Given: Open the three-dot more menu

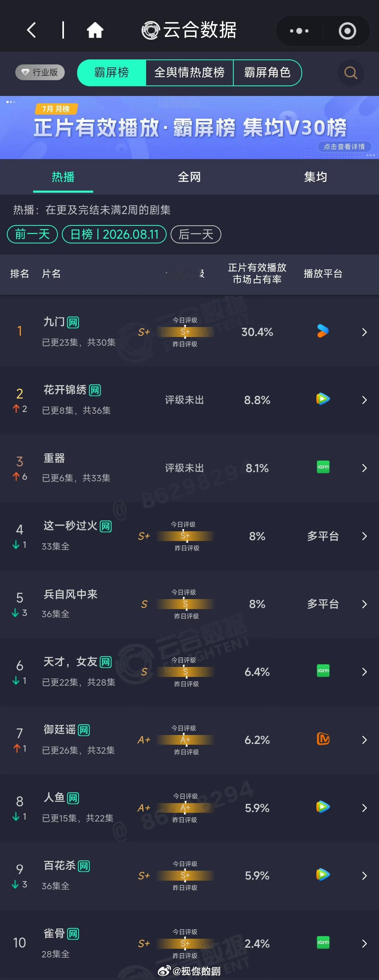Looking at the screenshot, I should pos(300,31).
